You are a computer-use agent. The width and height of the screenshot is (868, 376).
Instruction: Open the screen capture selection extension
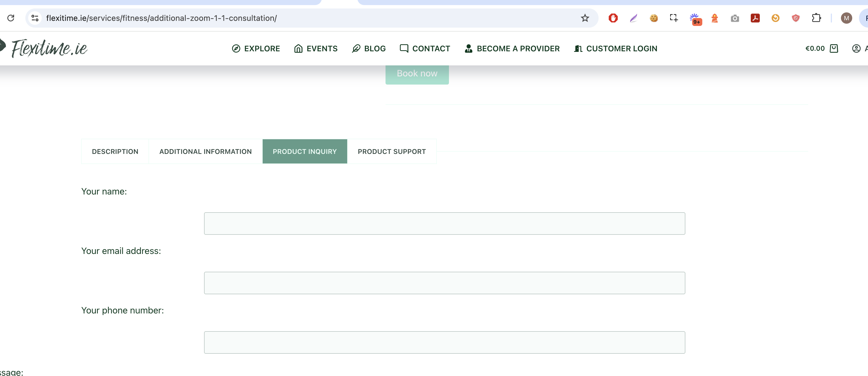coord(674,18)
